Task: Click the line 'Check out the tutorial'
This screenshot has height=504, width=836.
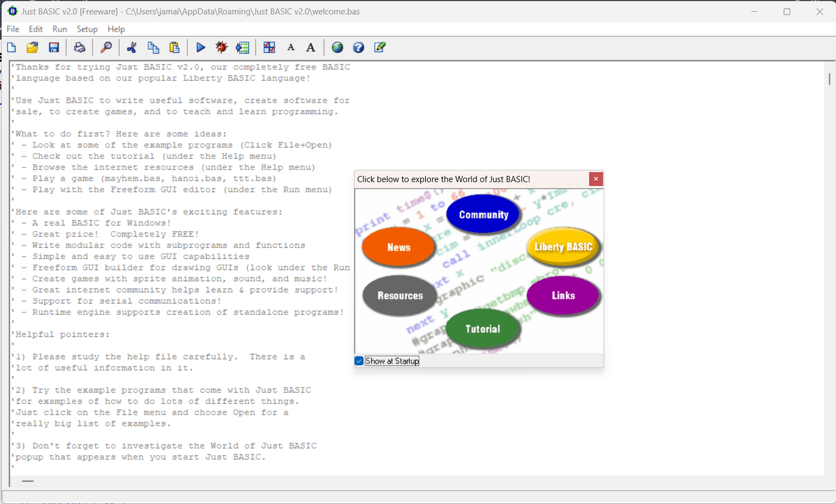Action: coord(144,156)
